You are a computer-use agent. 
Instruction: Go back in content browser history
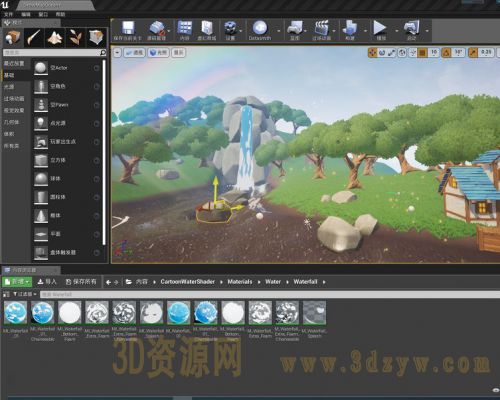coord(108,282)
